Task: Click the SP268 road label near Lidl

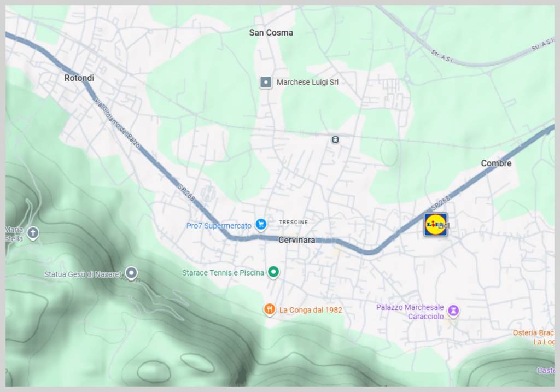Action: click(x=440, y=203)
